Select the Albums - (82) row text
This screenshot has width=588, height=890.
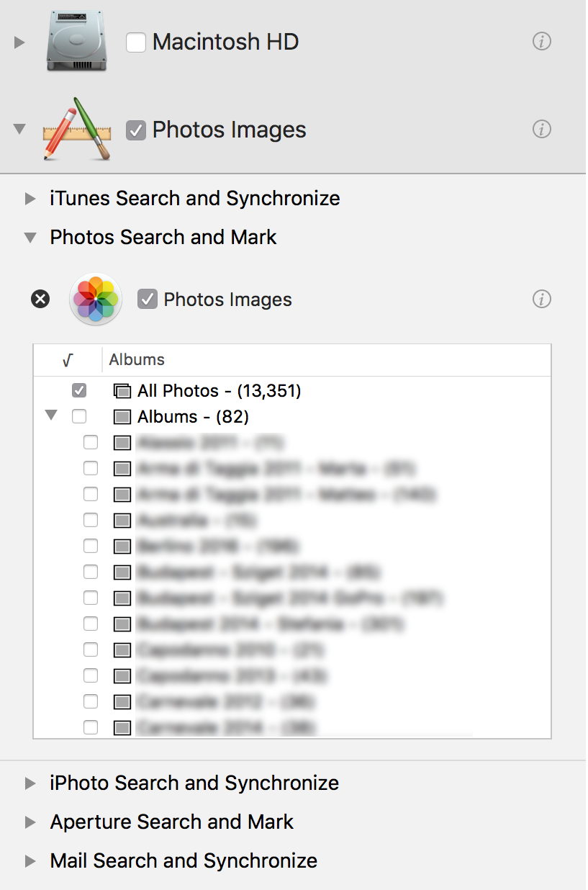[193, 417]
